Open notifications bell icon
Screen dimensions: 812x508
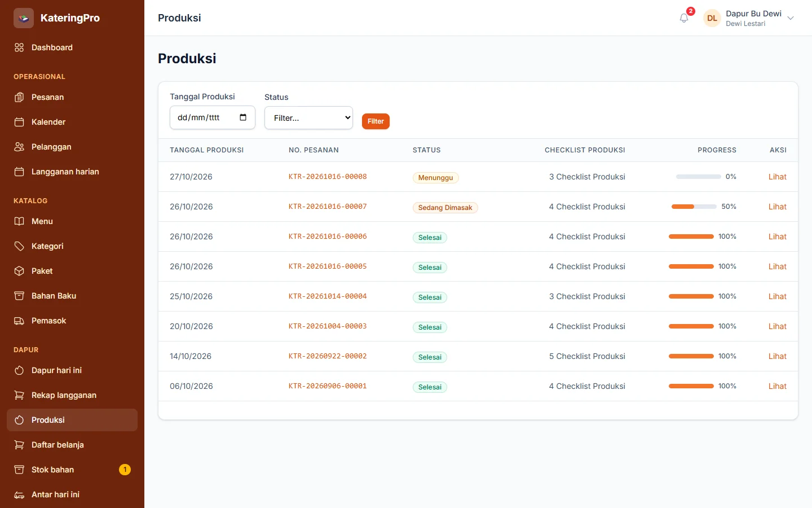click(684, 18)
